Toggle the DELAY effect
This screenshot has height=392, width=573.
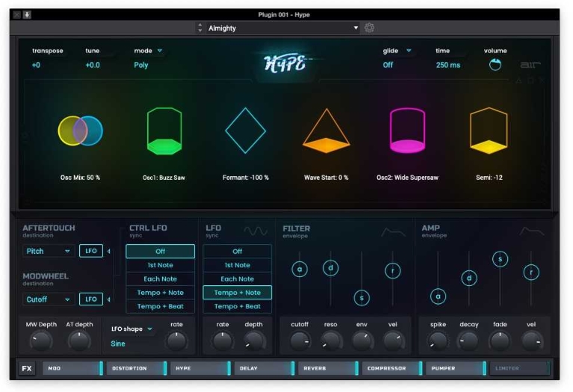pyautogui.click(x=264, y=368)
